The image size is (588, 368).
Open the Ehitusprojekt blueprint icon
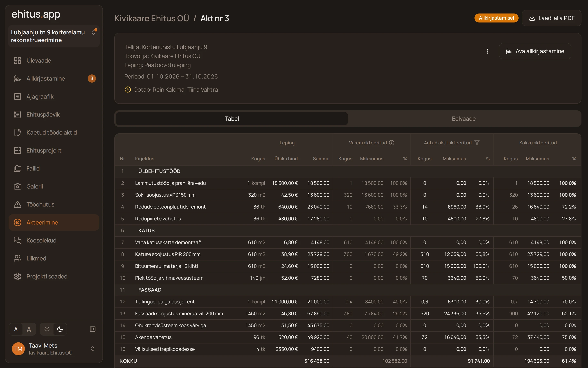[18, 150]
